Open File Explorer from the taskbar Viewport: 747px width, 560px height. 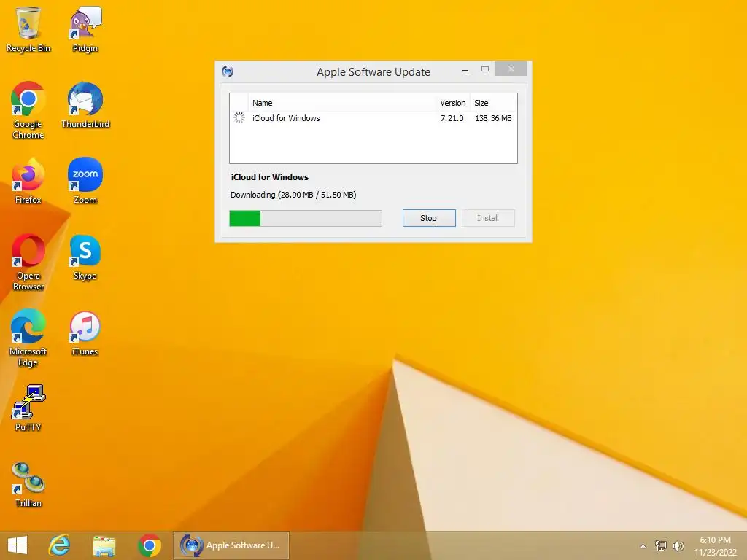click(x=104, y=545)
